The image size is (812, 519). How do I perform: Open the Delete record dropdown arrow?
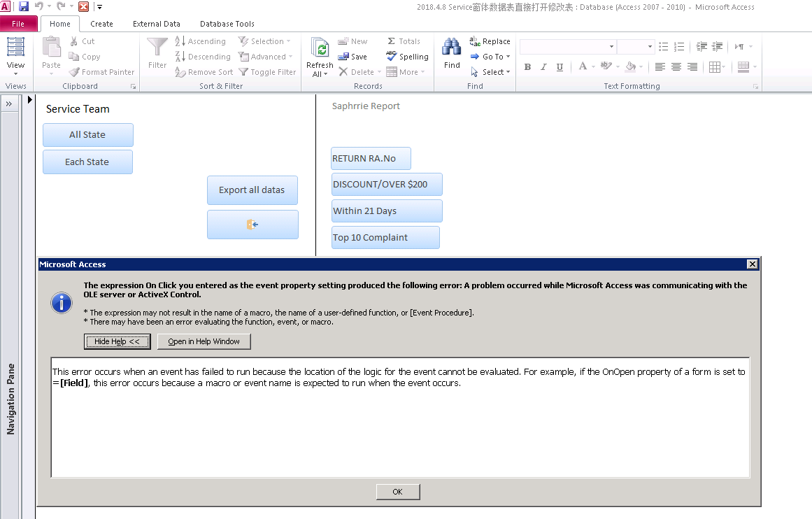379,72
